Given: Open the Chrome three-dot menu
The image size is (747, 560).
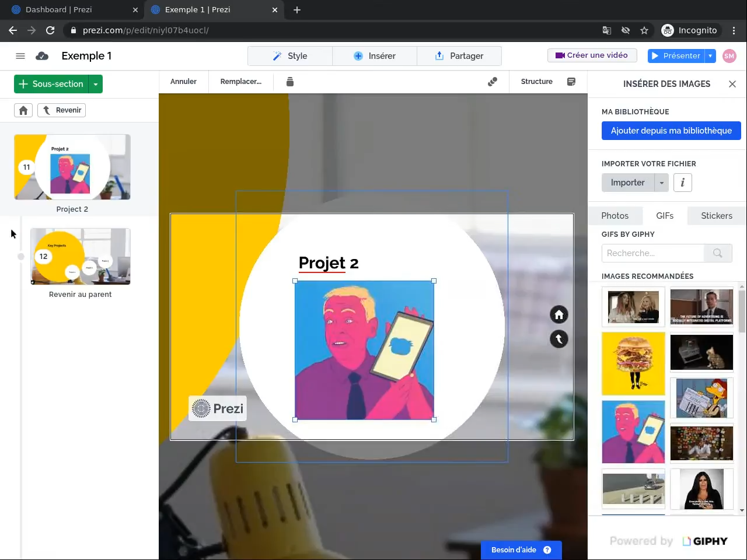Looking at the screenshot, I should click(x=734, y=30).
